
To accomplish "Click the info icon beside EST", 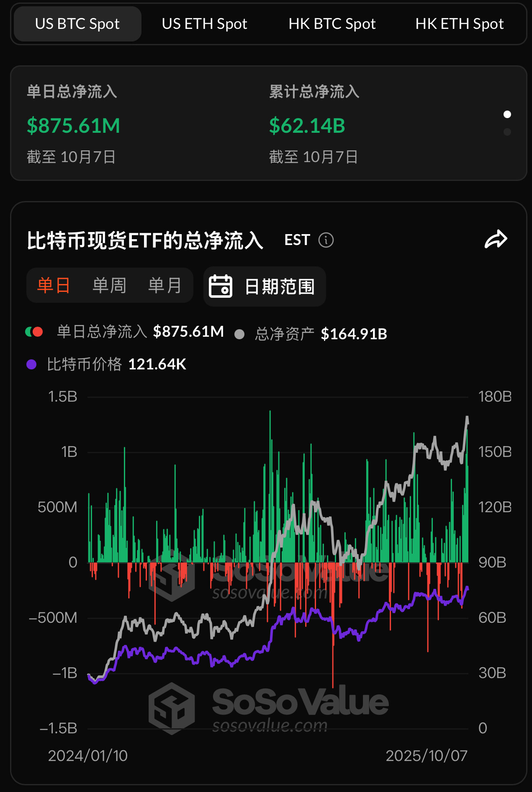I will tap(326, 240).
